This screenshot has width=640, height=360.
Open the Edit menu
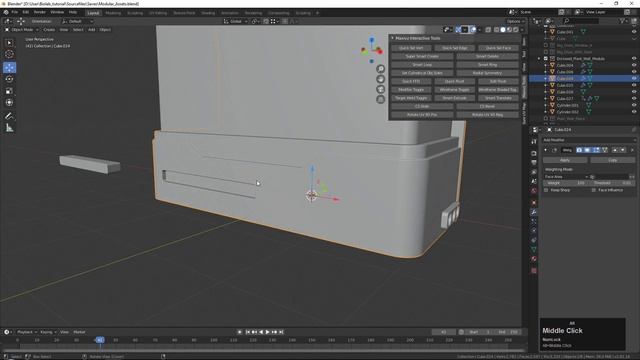[26, 12]
